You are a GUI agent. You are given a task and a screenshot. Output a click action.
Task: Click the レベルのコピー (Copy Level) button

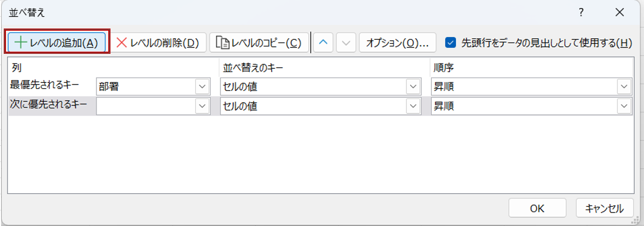[259, 43]
